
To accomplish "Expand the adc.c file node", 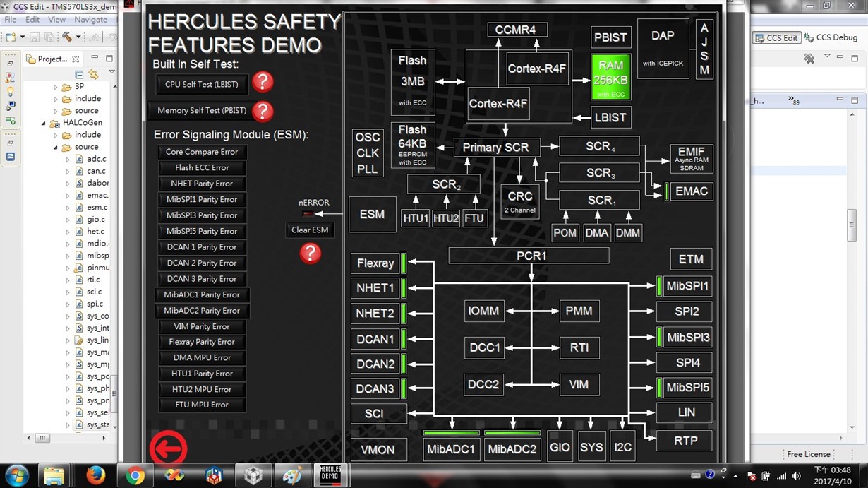I will click(x=68, y=159).
